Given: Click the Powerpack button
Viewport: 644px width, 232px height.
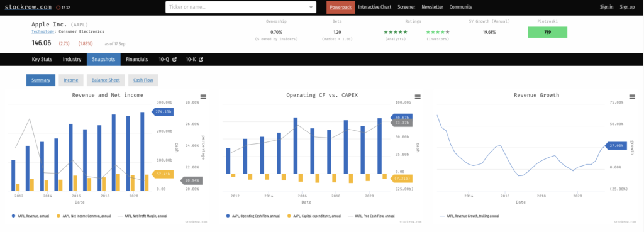Looking at the screenshot, I should click(340, 7).
